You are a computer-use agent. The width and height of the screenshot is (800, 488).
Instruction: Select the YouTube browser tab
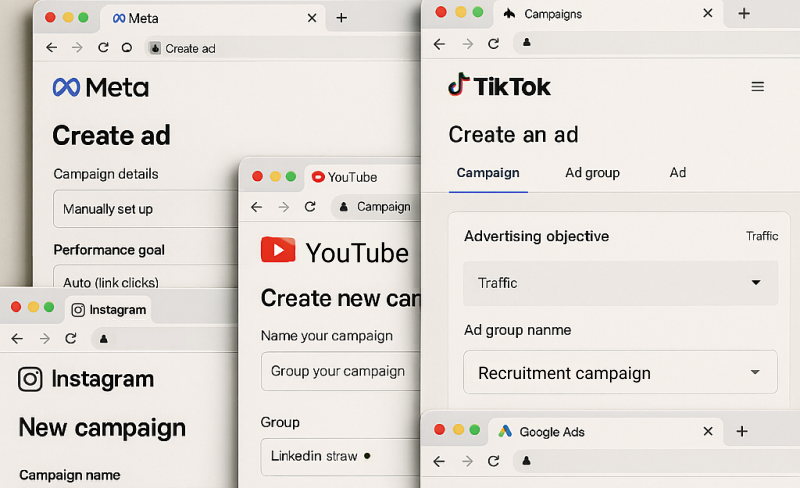point(363,177)
